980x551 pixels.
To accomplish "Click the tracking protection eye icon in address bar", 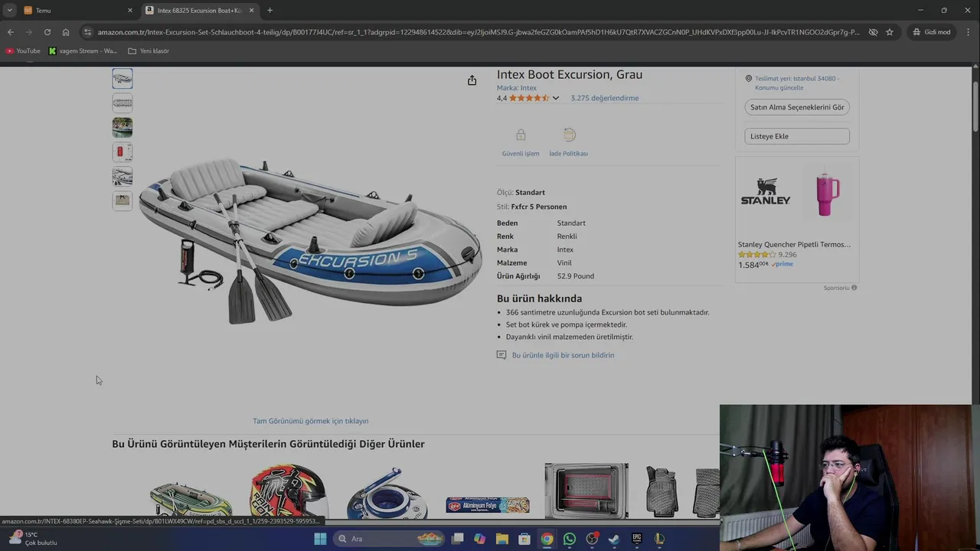I will point(873,32).
